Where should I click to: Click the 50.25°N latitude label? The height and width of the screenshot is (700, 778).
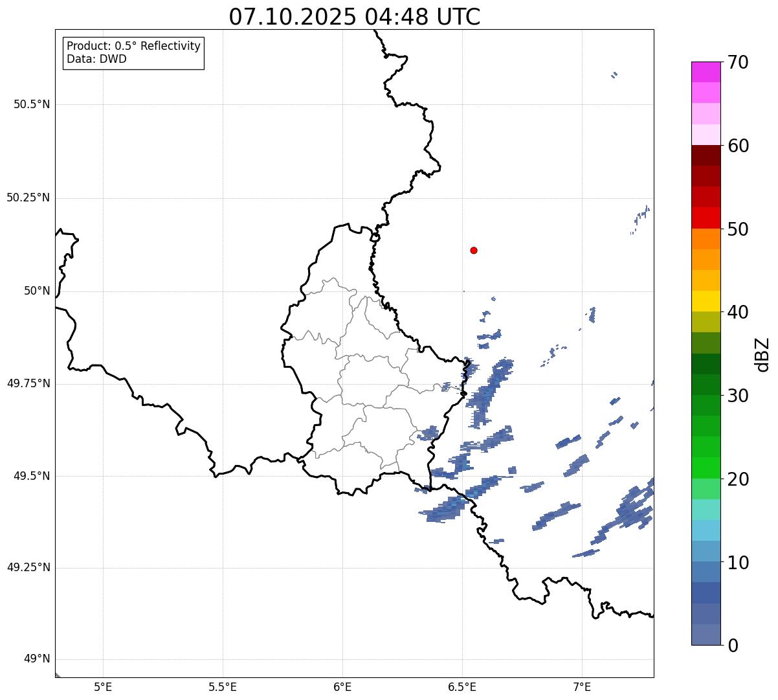28,198
